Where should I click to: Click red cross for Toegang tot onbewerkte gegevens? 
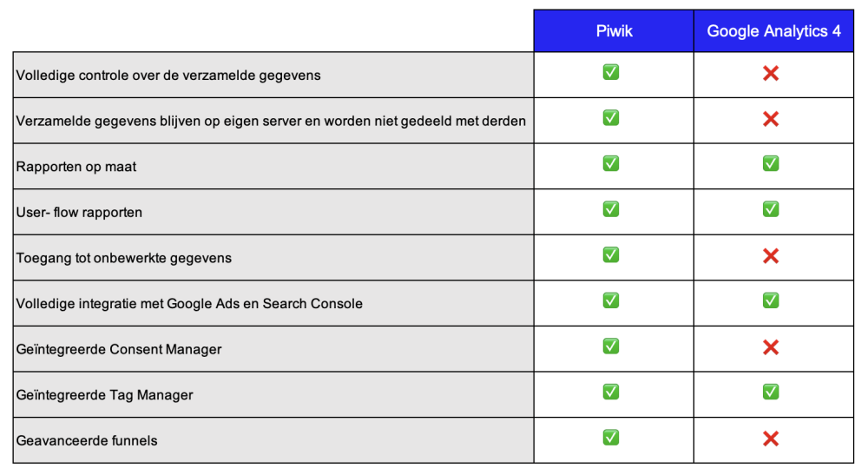pyautogui.click(x=771, y=256)
